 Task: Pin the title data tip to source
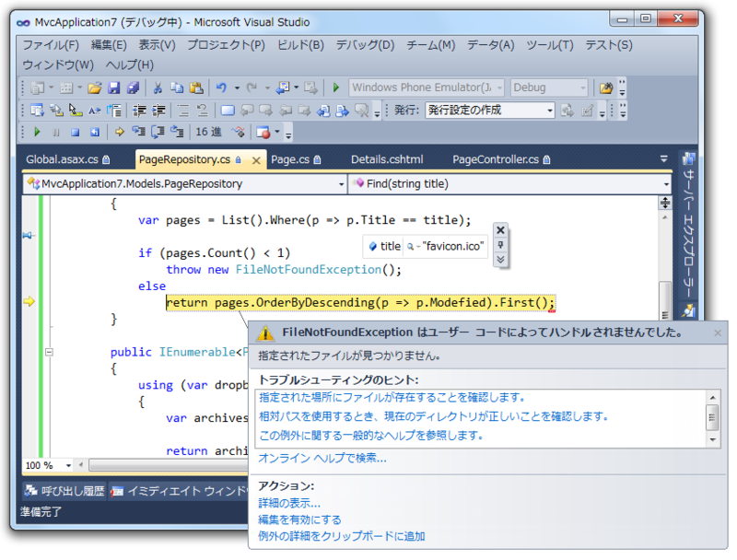coord(500,245)
